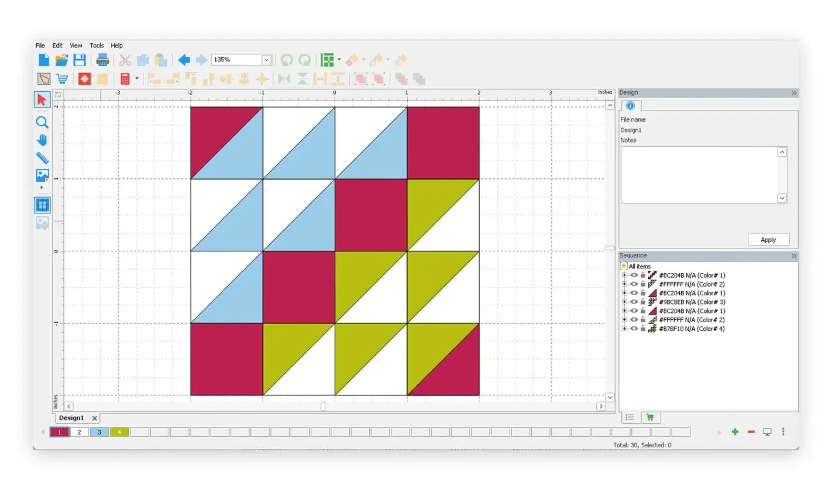
Task: Select red color swatch 1
Action: point(59,433)
